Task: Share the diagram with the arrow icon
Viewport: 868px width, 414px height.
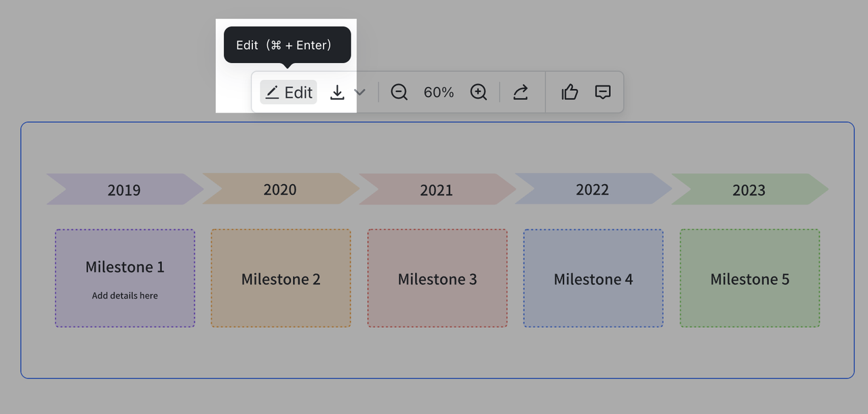Action: tap(520, 92)
